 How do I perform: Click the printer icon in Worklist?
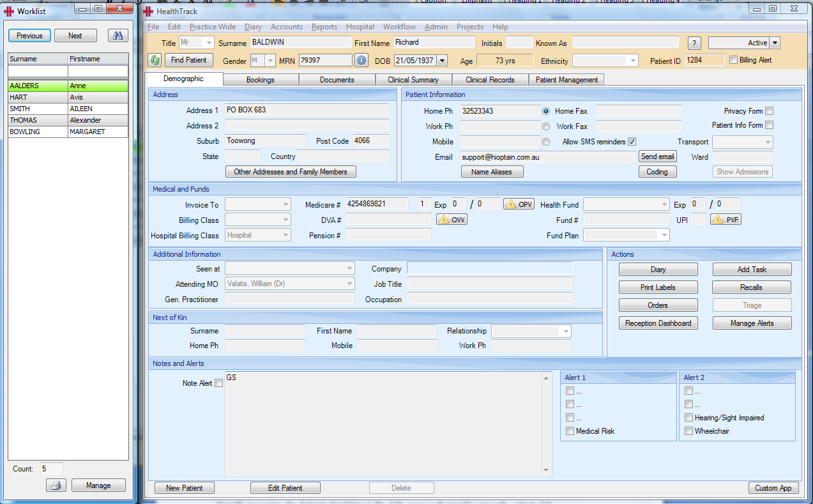(56, 485)
